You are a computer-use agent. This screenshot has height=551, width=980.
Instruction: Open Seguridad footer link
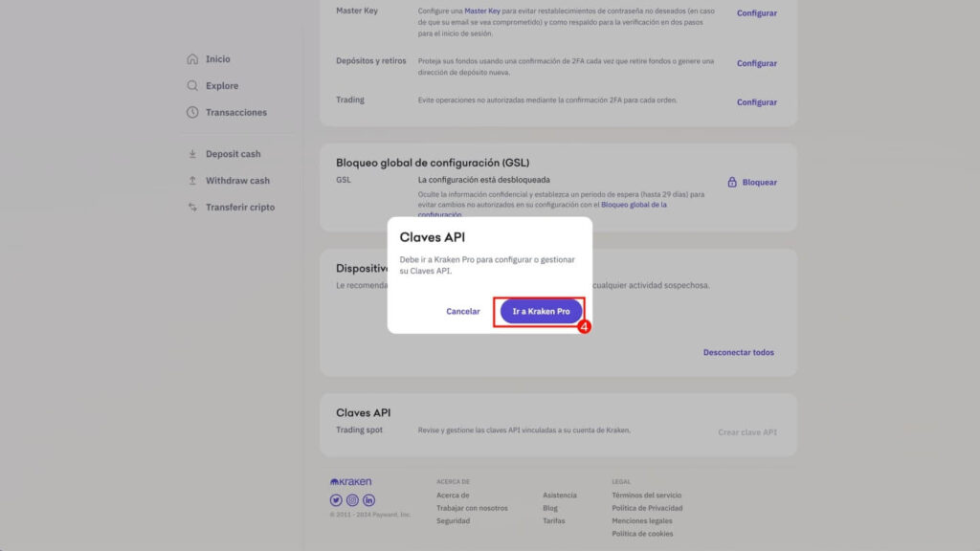(453, 520)
